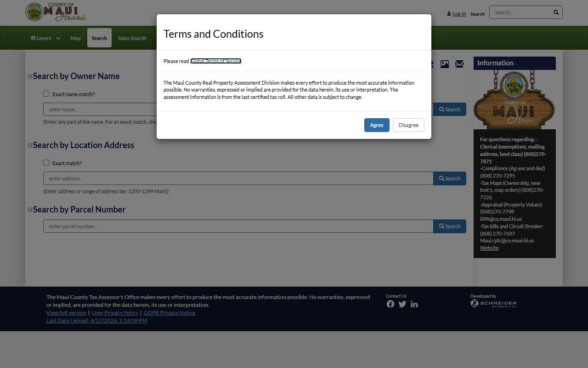Screen dimensions: 588x368
Task: Open the Twitter link in Contact Us
Action: click(402, 304)
